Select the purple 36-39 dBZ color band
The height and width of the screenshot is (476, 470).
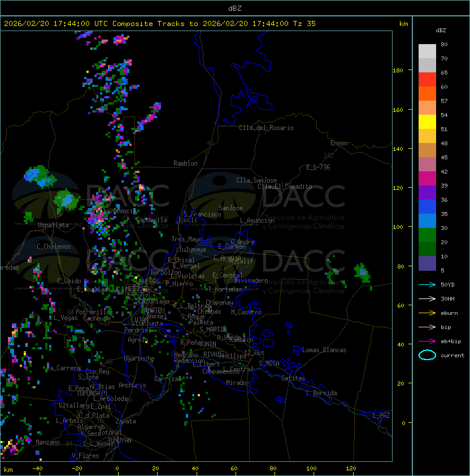[x=427, y=193]
